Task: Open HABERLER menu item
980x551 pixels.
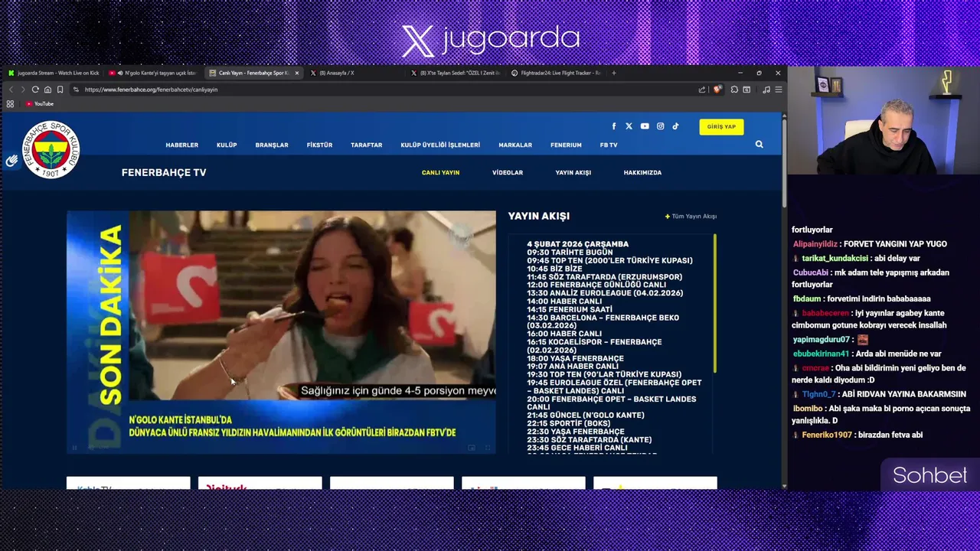Action: pyautogui.click(x=182, y=145)
